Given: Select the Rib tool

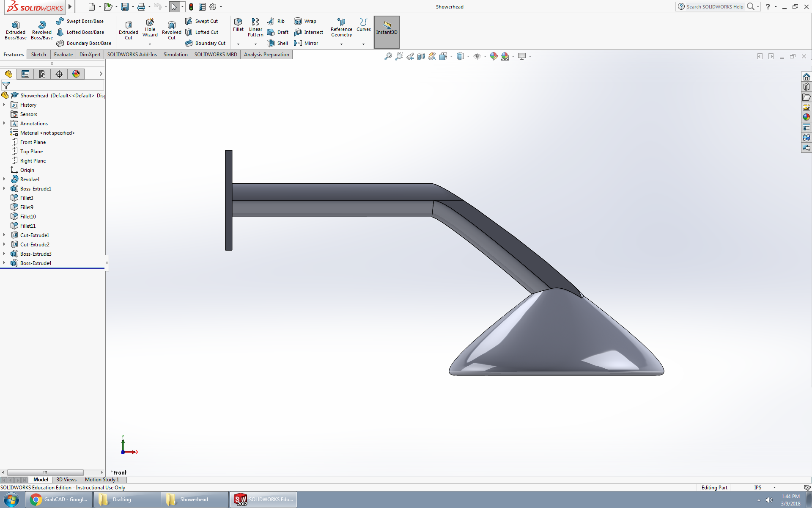Looking at the screenshot, I should pos(276,21).
